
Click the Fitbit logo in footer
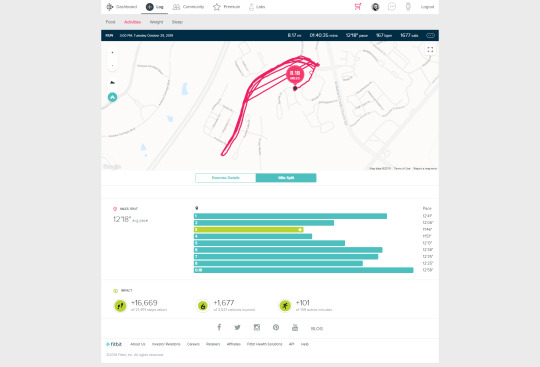point(114,344)
